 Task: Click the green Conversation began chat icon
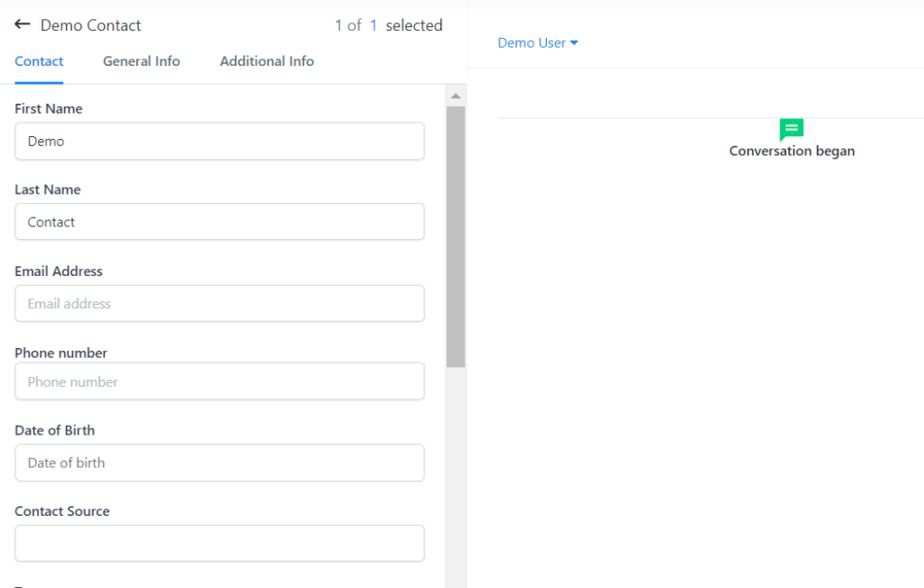point(791,130)
